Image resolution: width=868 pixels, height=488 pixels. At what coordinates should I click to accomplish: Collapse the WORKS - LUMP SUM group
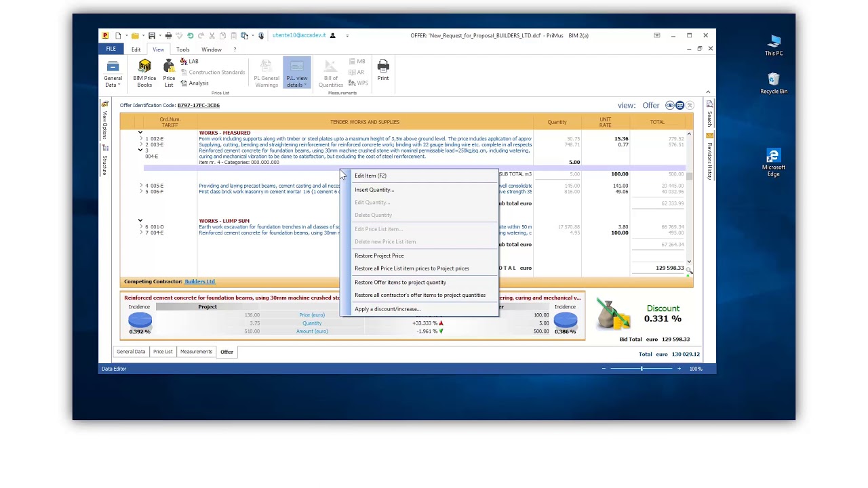click(140, 221)
